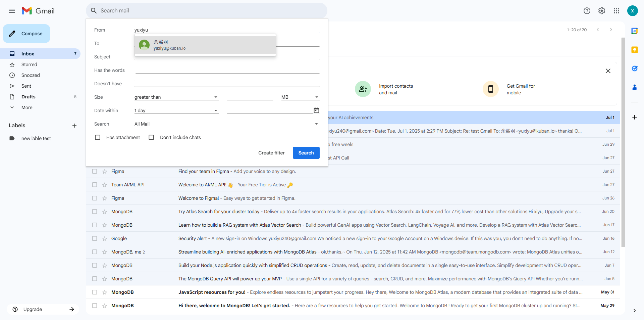
Task: Click Get Gmail for mobile link
Action: point(521,89)
